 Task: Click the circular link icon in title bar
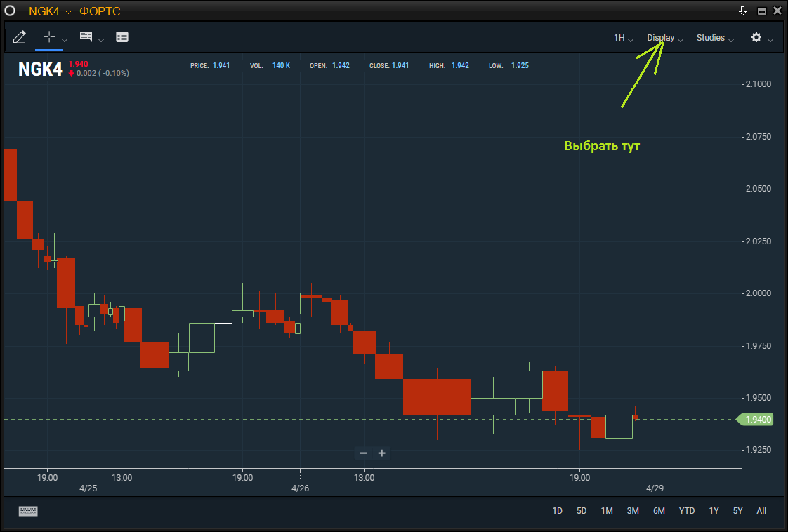pyautogui.click(x=10, y=11)
